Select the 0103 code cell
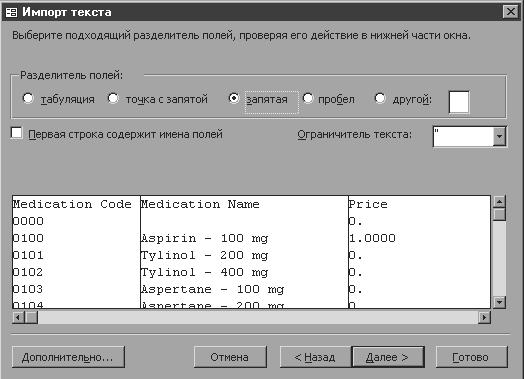This screenshot has width=524, height=379. coord(28,289)
